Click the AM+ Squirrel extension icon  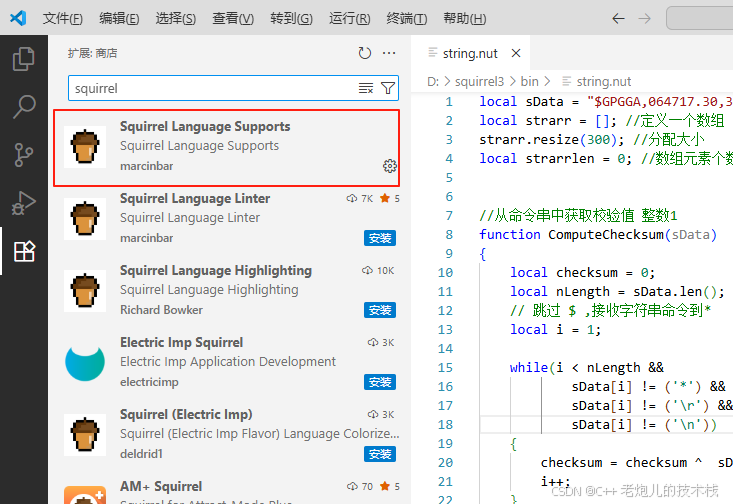85,495
